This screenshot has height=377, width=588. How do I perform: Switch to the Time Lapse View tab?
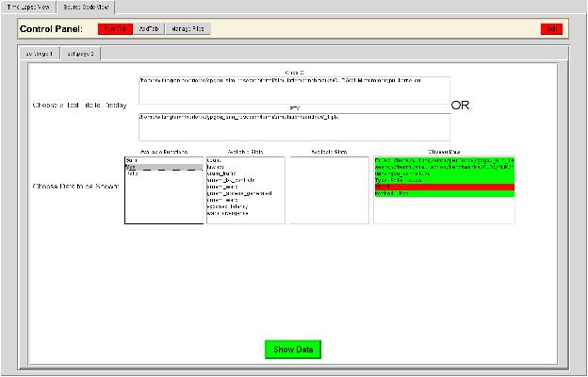pos(27,7)
